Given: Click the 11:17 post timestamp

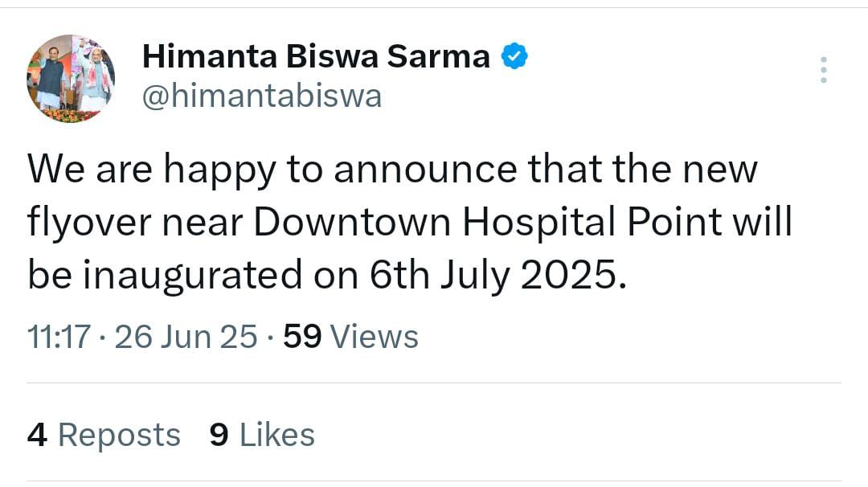Looking at the screenshot, I should (x=59, y=337).
